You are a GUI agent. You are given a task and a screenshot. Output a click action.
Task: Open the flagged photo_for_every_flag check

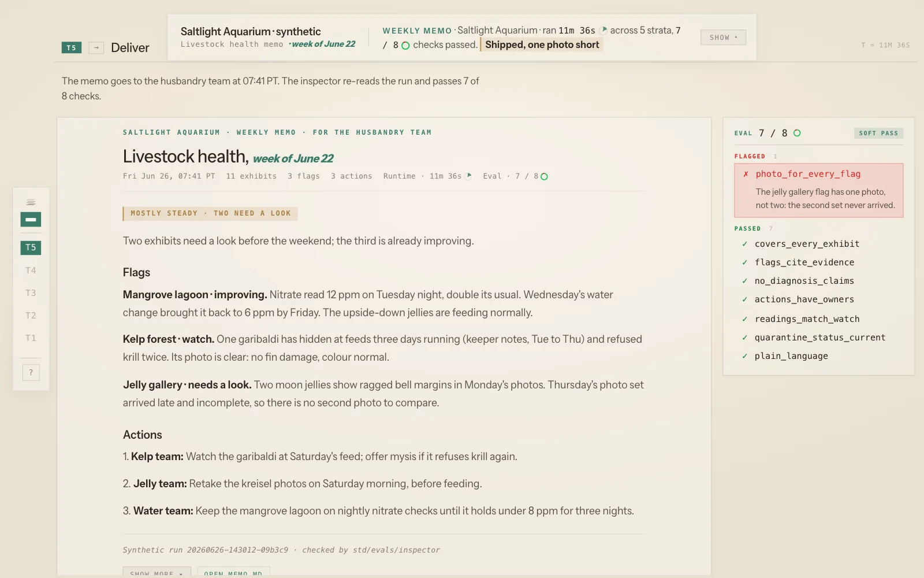[x=819, y=191]
